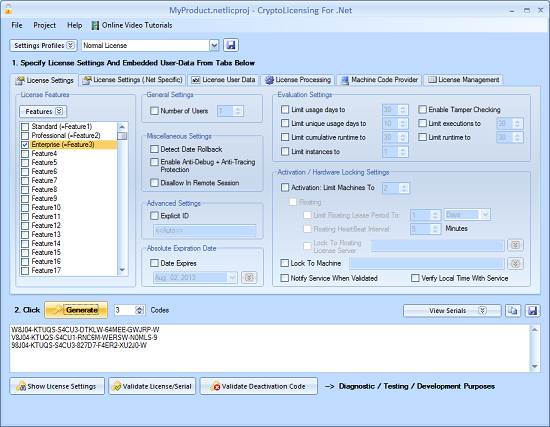
Task: Open the Help menu
Action: pos(75,25)
